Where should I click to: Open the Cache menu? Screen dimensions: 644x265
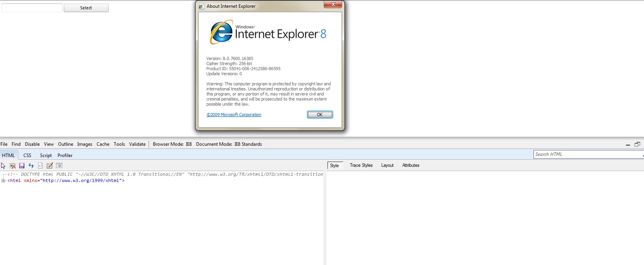click(103, 144)
